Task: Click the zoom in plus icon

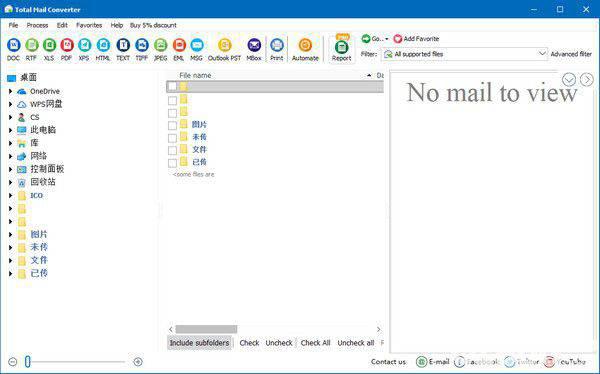Action: point(138,361)
